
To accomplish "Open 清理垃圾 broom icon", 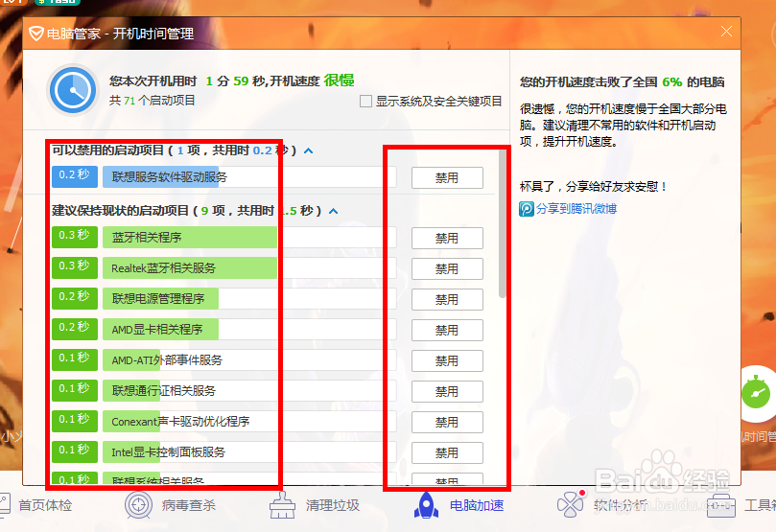I will (x=283, y=505).
